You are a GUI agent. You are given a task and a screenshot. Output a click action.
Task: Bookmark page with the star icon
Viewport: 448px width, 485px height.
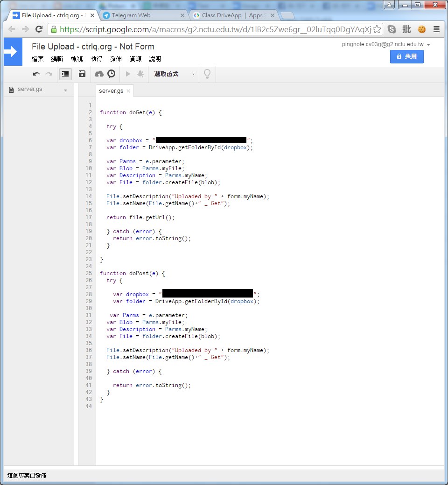[377, 29]
